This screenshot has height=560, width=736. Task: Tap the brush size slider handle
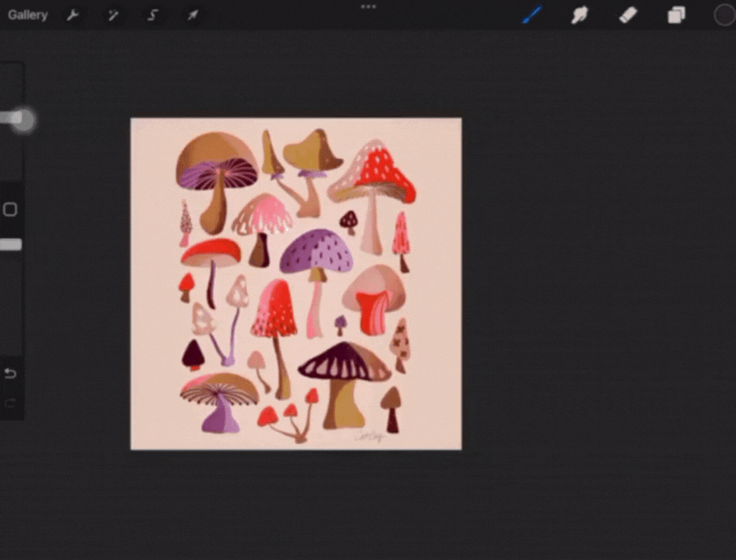(x=21, y=119)
